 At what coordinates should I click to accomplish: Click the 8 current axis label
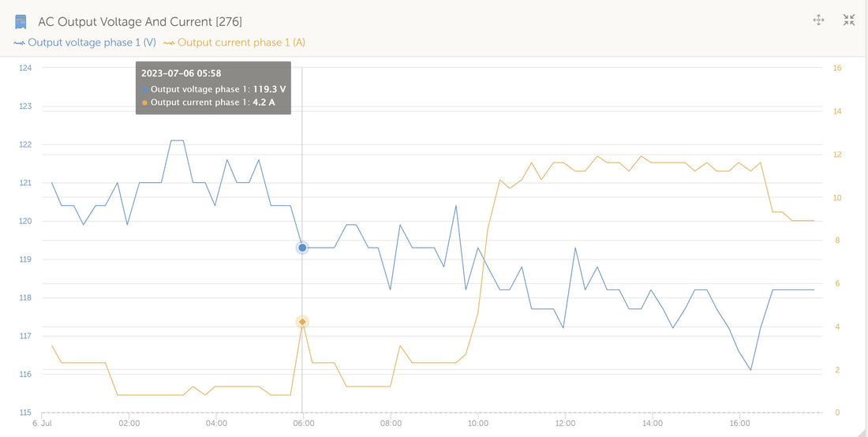click(836, 240)
